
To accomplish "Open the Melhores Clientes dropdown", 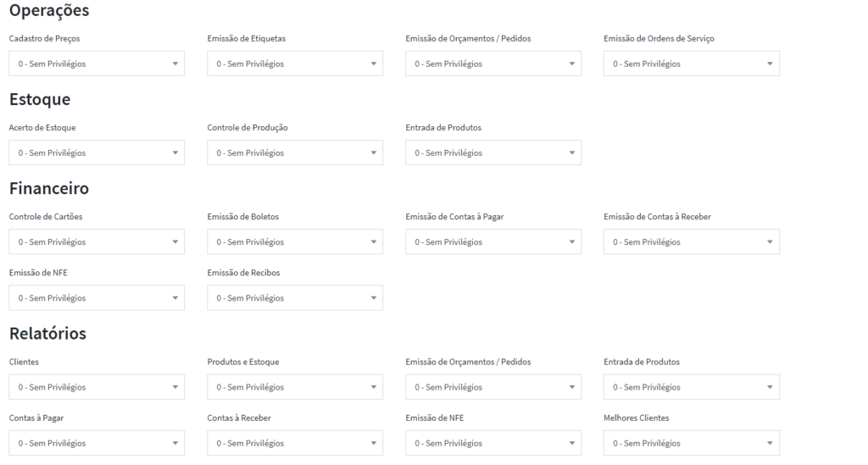I will (x=692, y=443).
